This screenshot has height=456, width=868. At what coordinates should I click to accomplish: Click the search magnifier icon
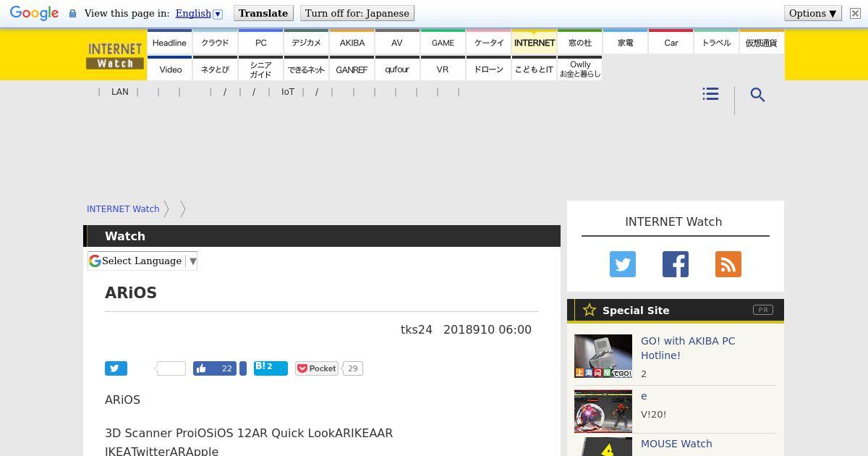coord(757,95)
